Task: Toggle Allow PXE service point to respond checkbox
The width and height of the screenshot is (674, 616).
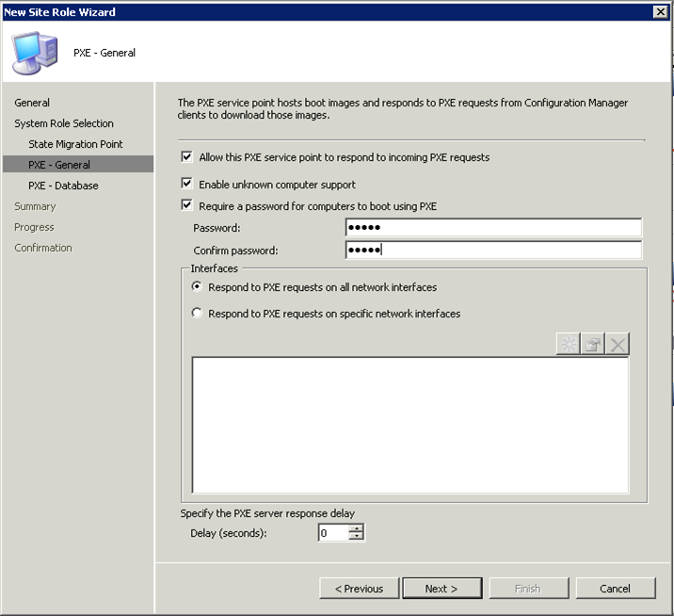Action: (x=186, y=156)
